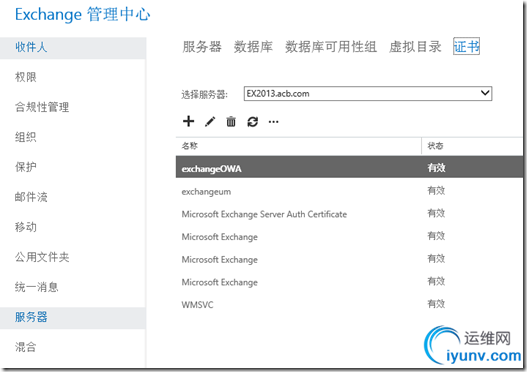Viewport: 527px width, 372px height.
Task: Click the Exchange 管理中心 title
Action: (83, 14)
